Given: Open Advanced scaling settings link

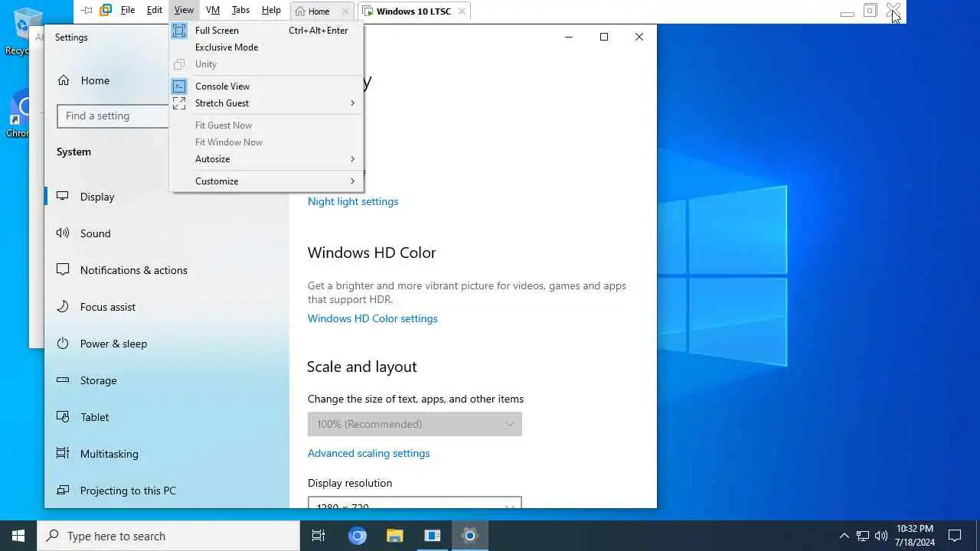Looking at the screenshot, I should 369,454.
